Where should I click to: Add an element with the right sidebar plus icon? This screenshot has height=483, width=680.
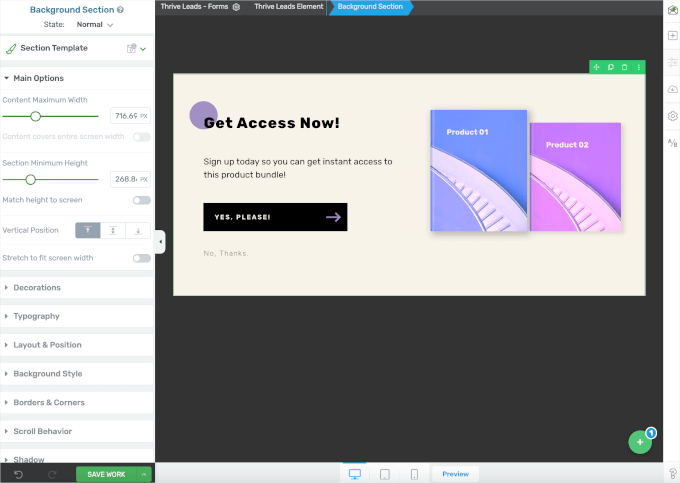(x=673, y=36)
